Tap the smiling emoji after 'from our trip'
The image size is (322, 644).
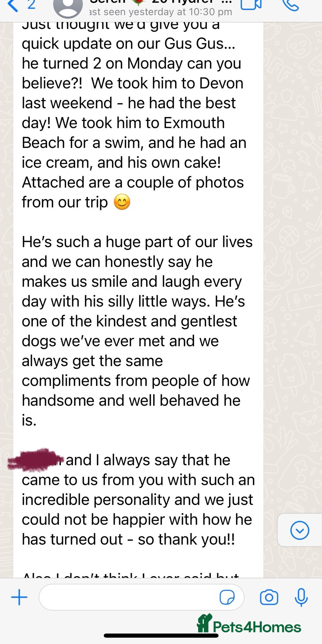[122, 202]
